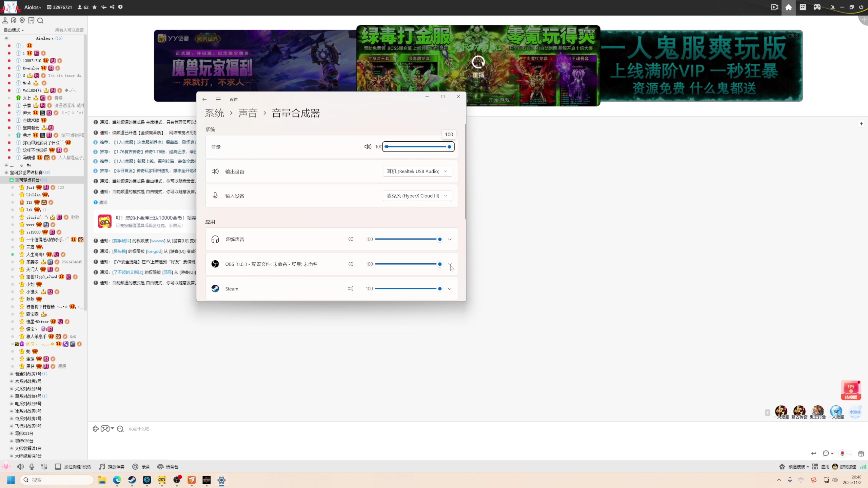
Task: Toggle the 按住侧键1说话 checkbox
Action: click(58, 467)
